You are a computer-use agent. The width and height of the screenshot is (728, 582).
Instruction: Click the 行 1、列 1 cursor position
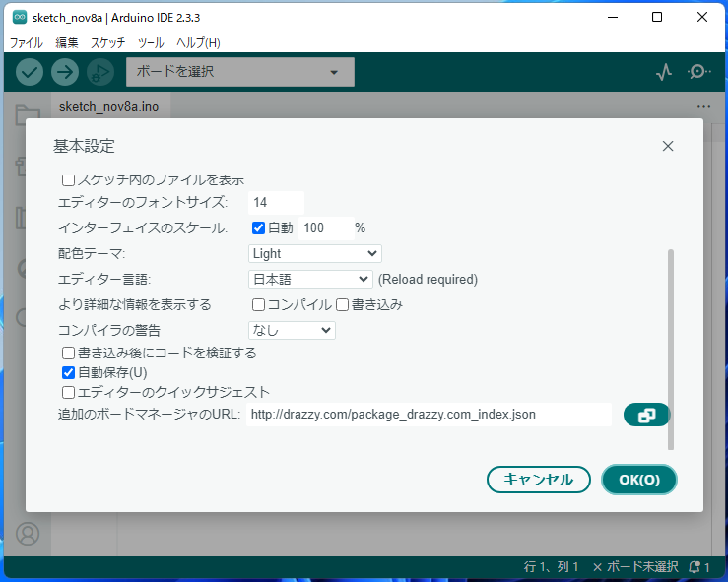pos(551,566)
